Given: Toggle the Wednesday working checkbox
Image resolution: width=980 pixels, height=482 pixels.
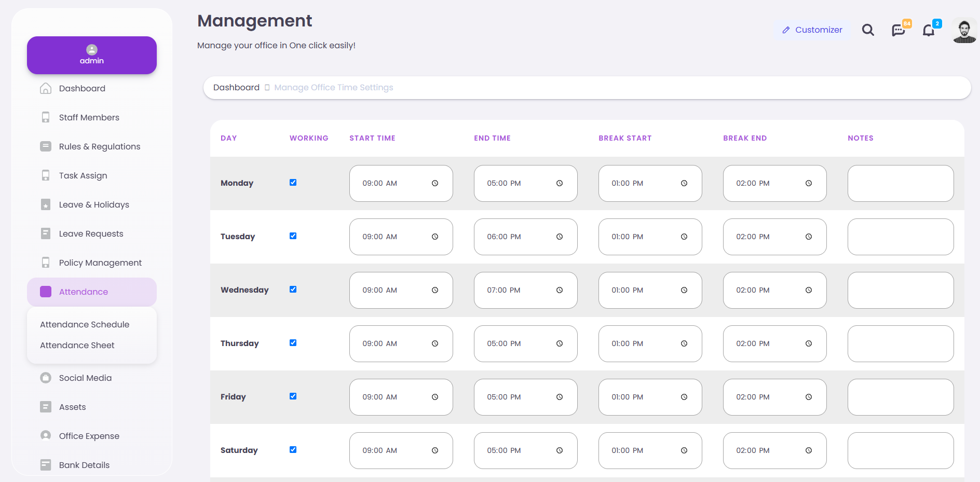Looking at the screenshot, I should 293,290.
